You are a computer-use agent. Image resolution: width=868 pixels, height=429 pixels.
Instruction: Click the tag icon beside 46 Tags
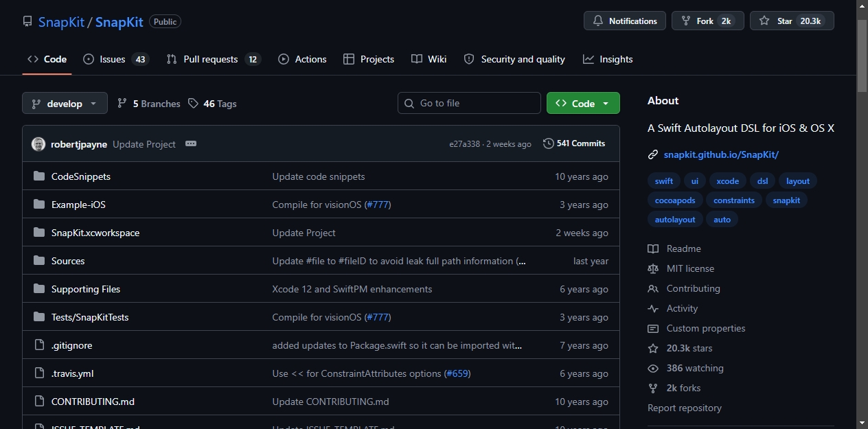(x=193, y=103)
